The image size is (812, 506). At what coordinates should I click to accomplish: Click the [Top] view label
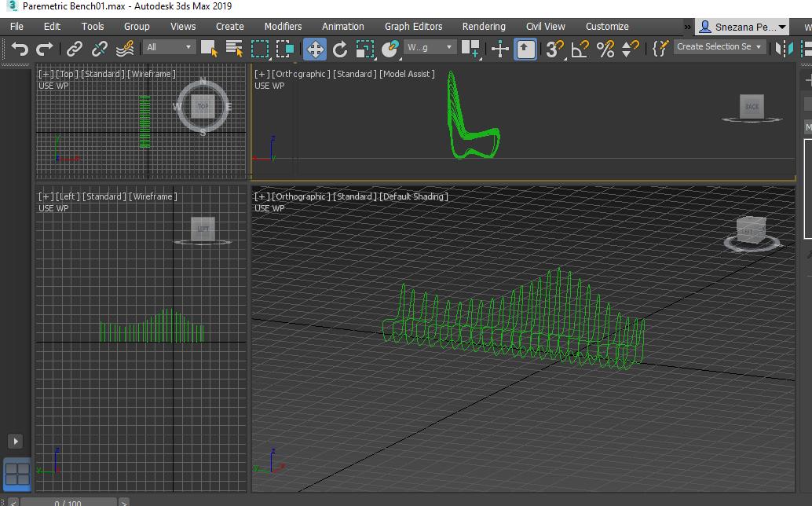67,74
